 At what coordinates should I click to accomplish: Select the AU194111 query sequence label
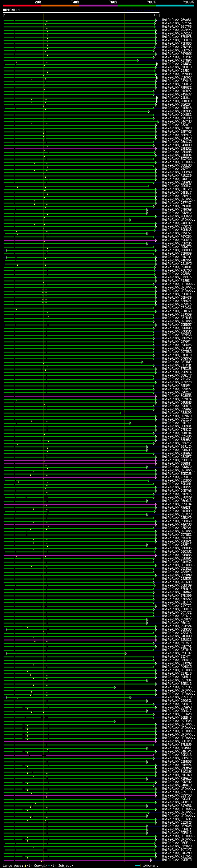11,10
